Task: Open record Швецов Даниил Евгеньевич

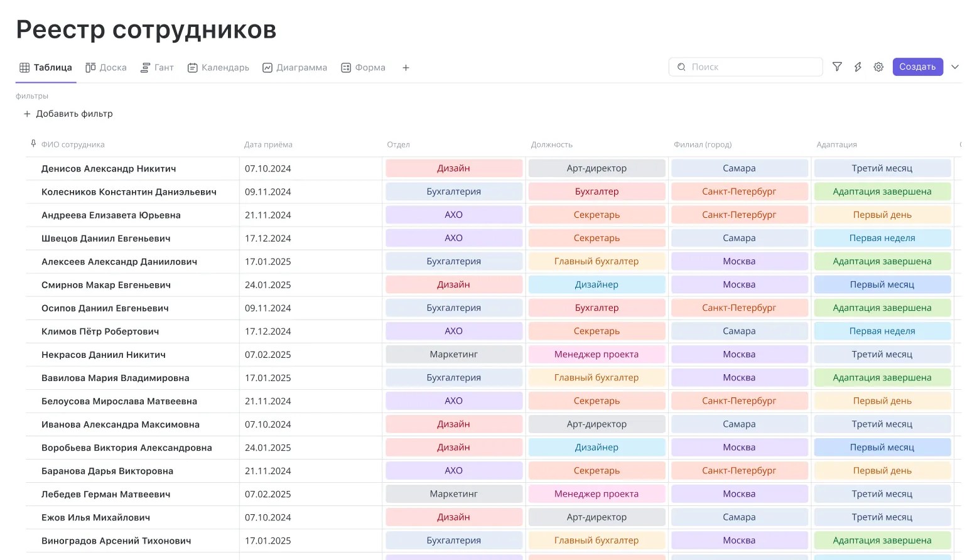Action: [x=106, y=238]
